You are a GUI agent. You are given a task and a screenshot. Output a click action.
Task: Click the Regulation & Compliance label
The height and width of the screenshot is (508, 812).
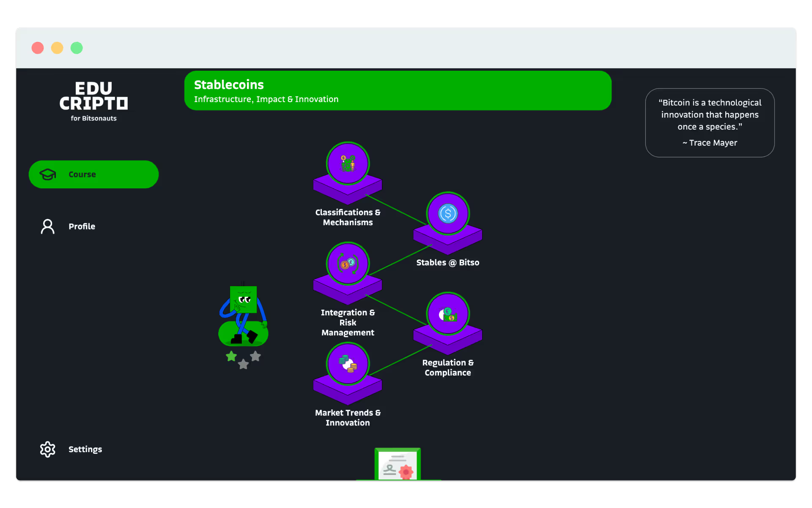(x=448, y=367)
